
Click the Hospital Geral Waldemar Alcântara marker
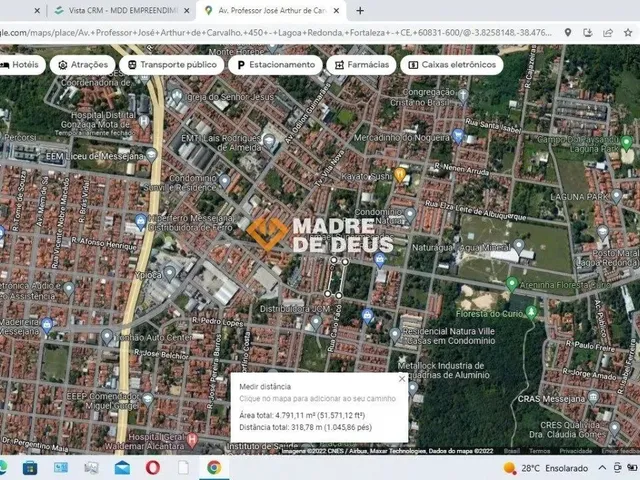192,440
